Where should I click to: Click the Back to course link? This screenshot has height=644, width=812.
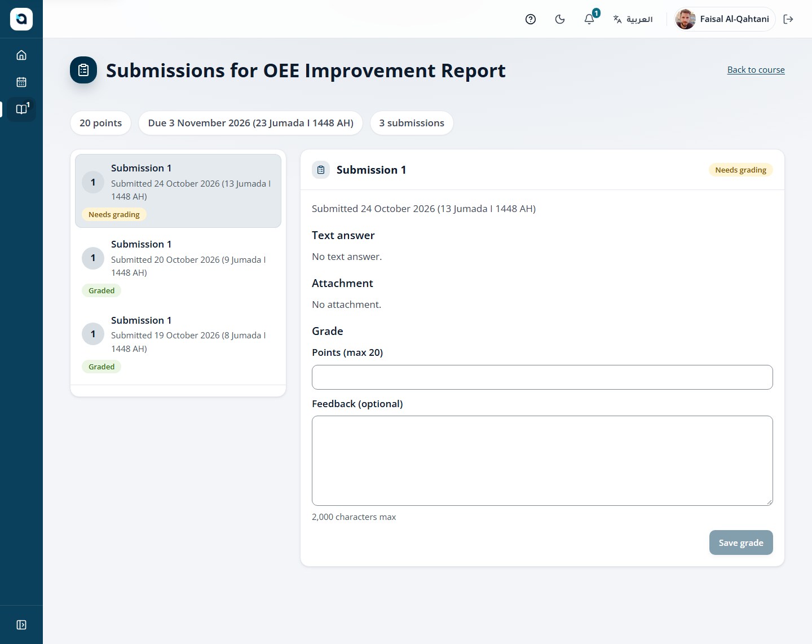click(x=756, y=70)
